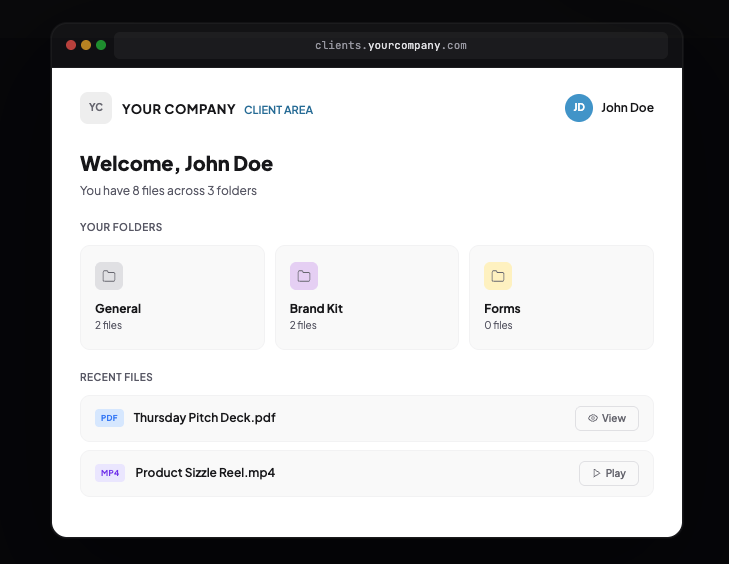The width and height of the screenshot is (729, 564).
Task: Click the green maximize window dot
Action: click(101, 45)
